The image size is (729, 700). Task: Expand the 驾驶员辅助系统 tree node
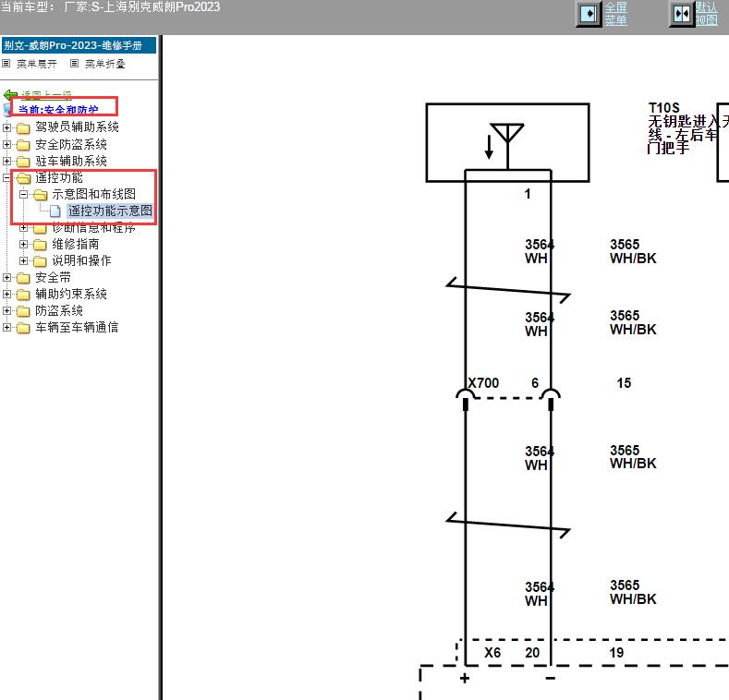pyautogui.click(x=6, y=127)
